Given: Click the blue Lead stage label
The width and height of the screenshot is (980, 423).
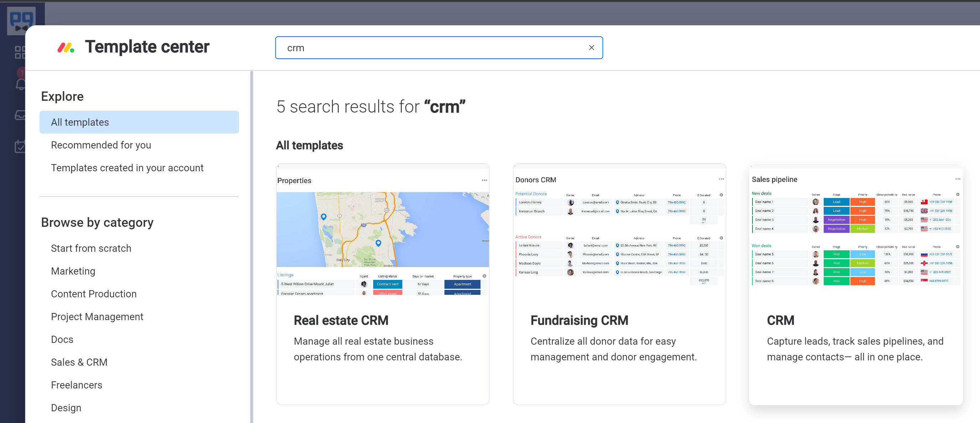Looking at the screenshot, I should 836,202.
